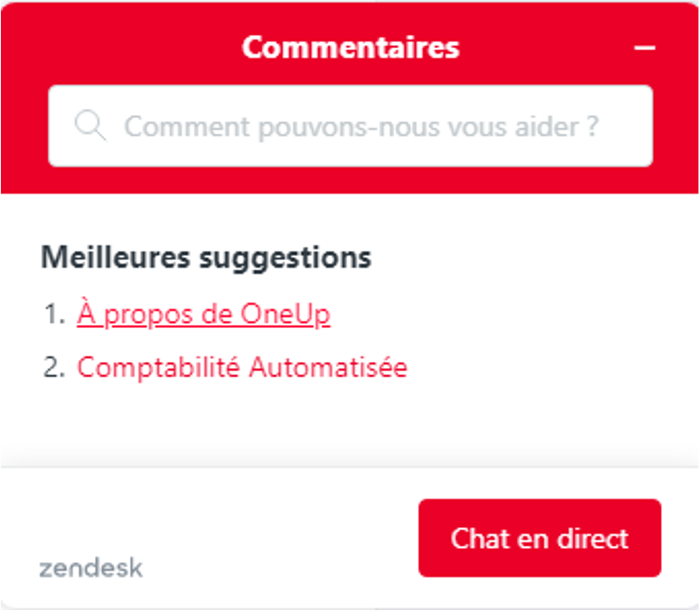This screenshot has width=700, height=614.
Task: Focus the "Comment pouvons-nous vous aider ?" search field
Action: (x=350, y=126)
